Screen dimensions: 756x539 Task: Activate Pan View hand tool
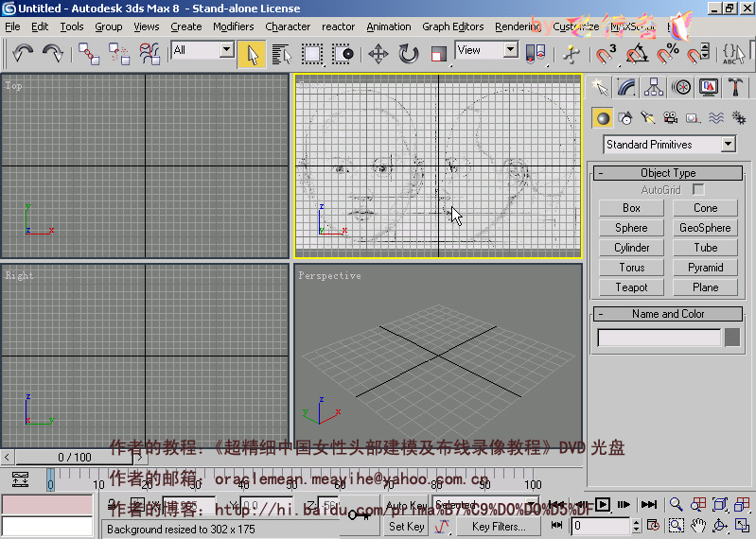697,526
